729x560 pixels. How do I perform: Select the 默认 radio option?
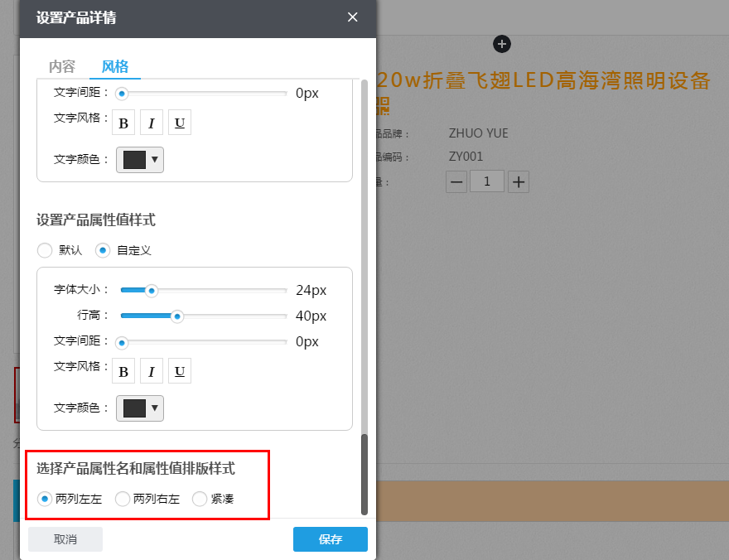[43, 250]
